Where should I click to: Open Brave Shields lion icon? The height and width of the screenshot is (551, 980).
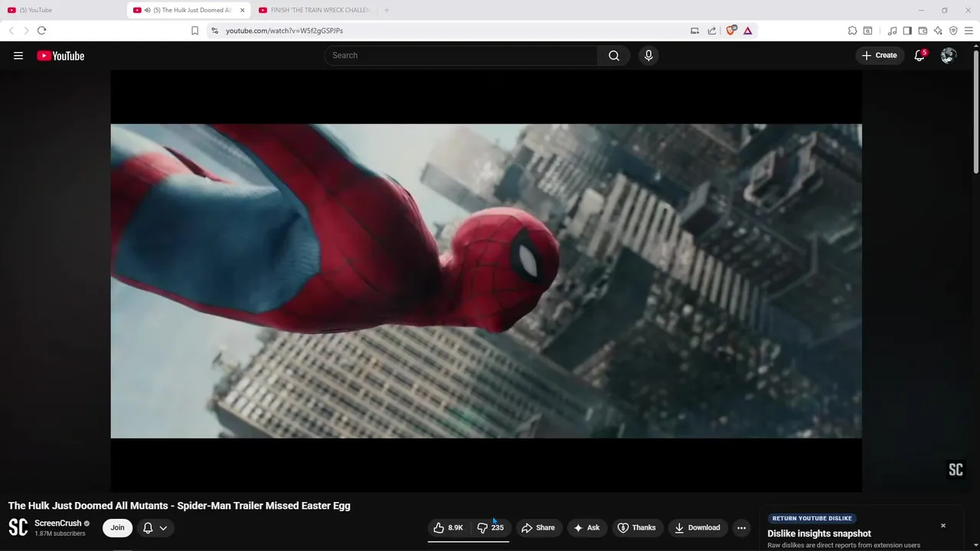click(x=731, y=31)
